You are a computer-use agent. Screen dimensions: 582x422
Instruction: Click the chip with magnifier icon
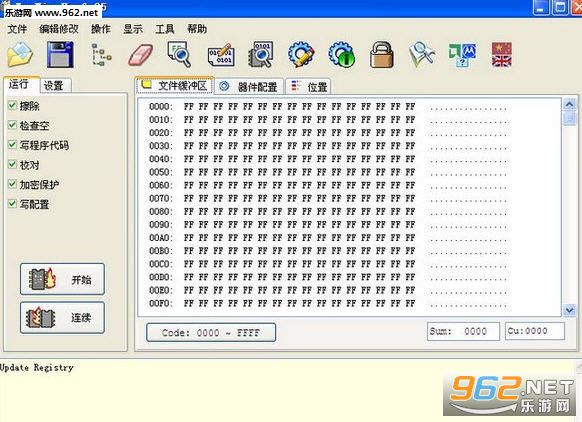261,55
